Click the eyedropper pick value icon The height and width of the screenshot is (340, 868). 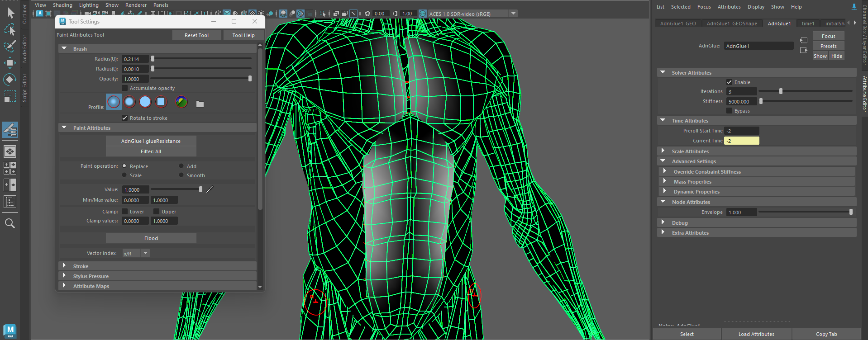(x=210, y=189)
